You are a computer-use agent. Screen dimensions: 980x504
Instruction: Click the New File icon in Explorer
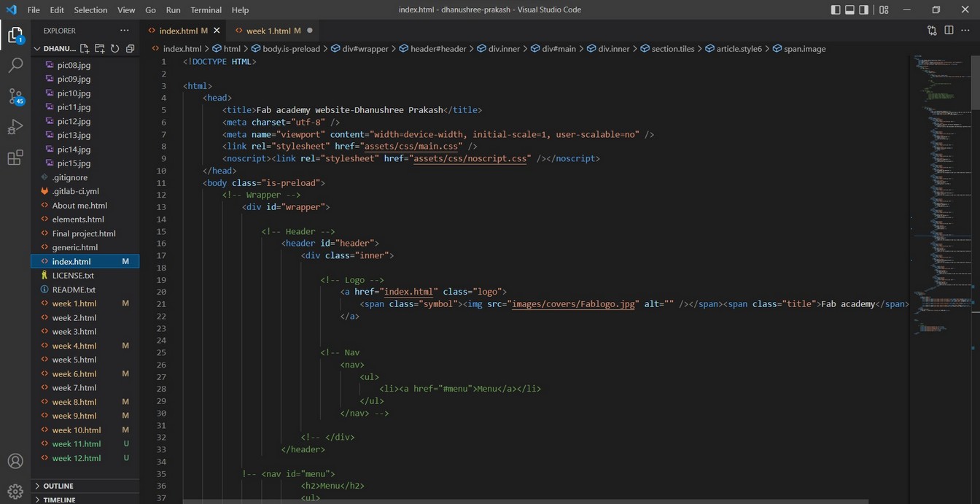click(x=85, y=49)
